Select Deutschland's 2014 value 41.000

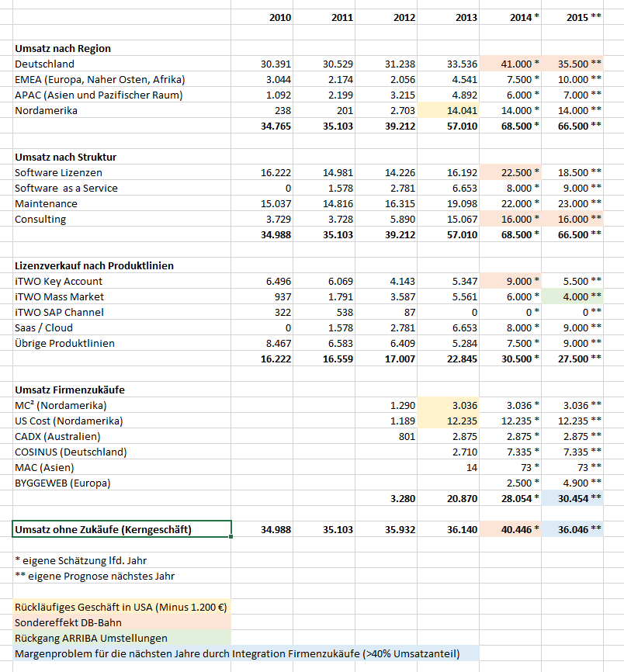(x=510, y=64)
